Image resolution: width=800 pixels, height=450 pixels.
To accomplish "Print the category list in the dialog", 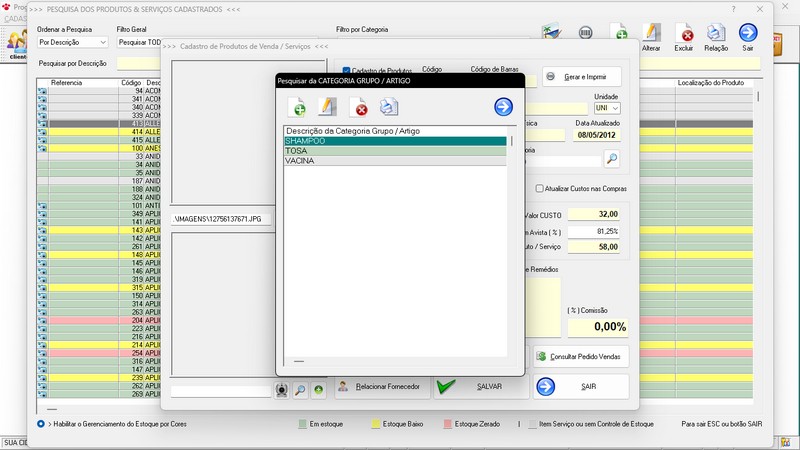I will pos(389,107).
